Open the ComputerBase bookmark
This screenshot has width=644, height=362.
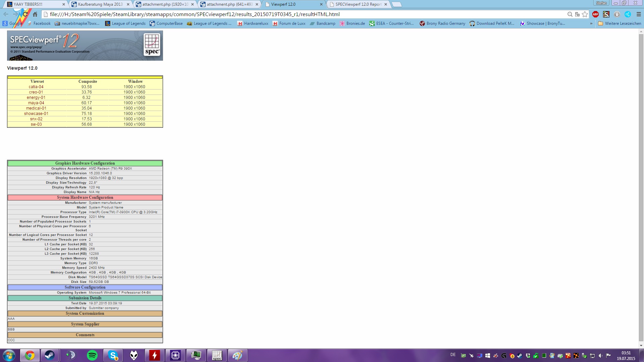(x=166, y=23)
